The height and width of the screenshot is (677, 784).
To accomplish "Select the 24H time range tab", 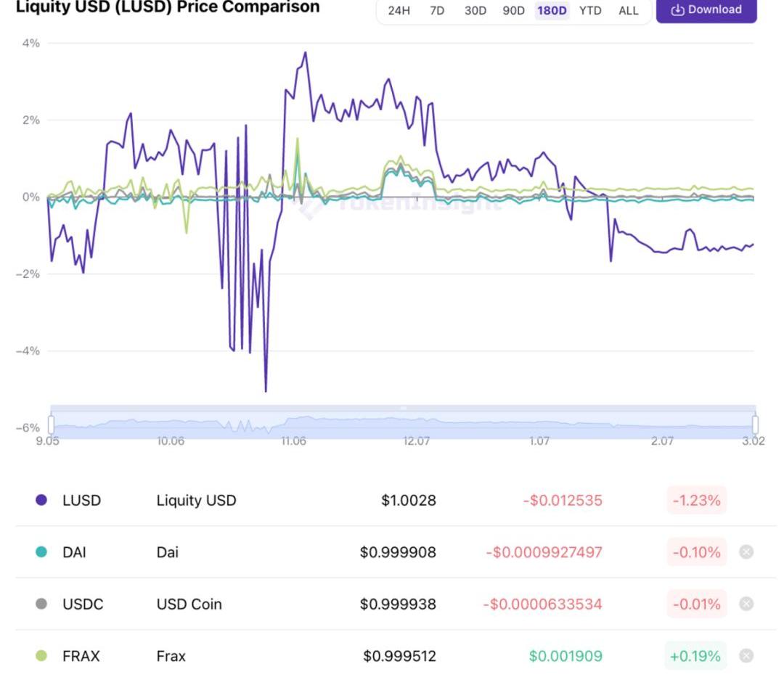I will [399, 10].
